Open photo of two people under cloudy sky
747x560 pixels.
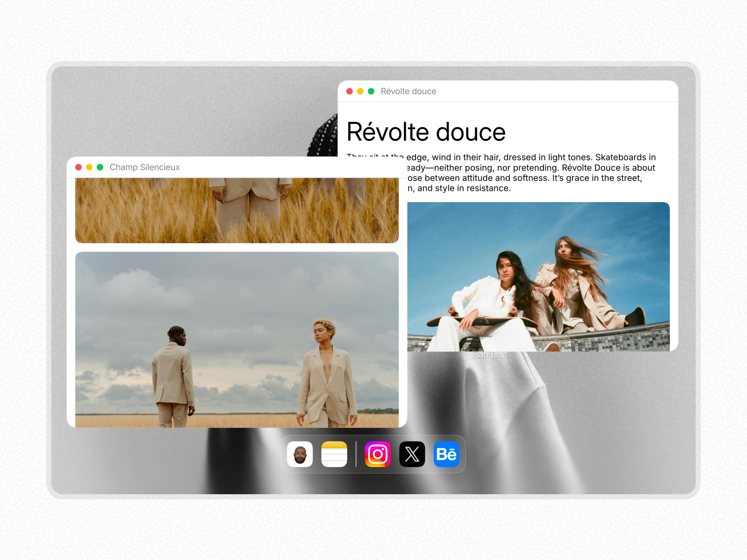237,339
